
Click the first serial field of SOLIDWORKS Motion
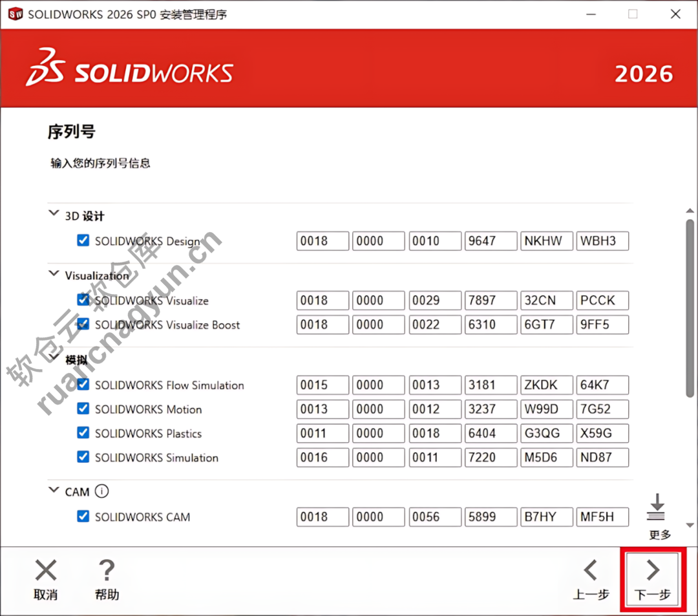tap(323, 409)
